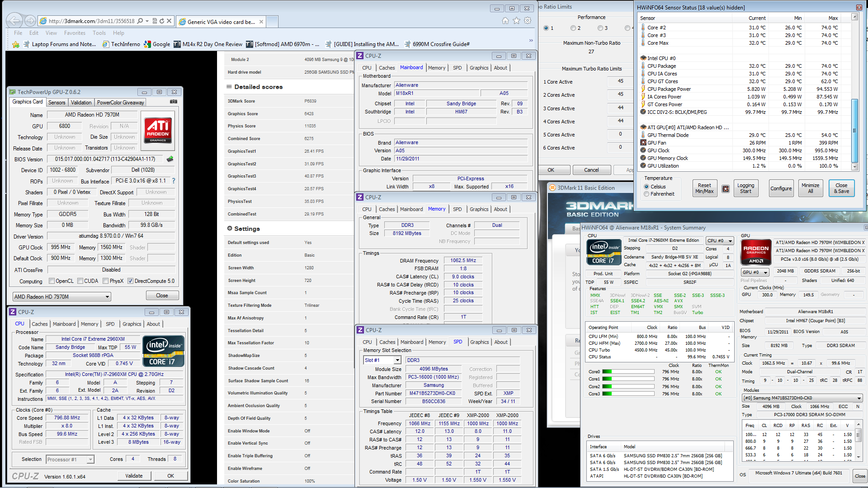Screen dimensions: 868x488
Task: Click the add to favorites bar star icon
Action: (16, 44)
